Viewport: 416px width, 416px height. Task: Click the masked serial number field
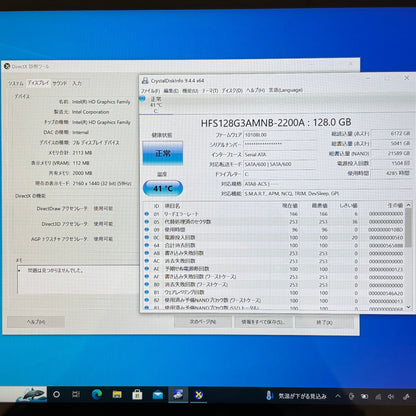pyautogui.click(x=279, y=144)
